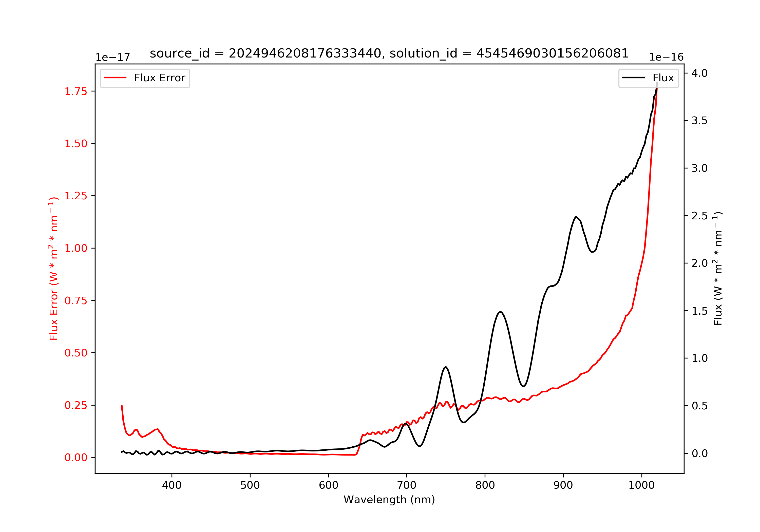Click the black Flux legend line
The width and height of the screenshot is (760, 532).
tap(634, 78)
